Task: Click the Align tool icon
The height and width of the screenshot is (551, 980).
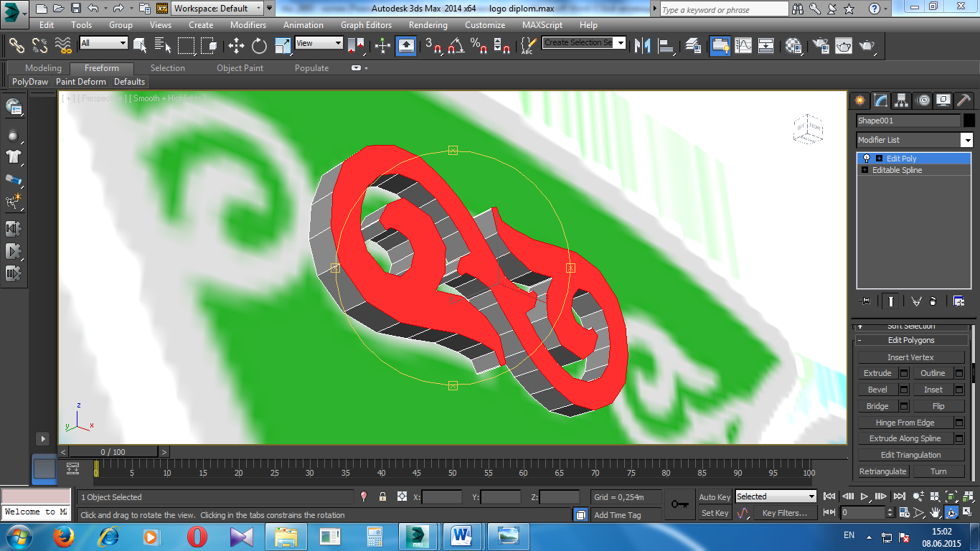Action: (x=666, y=46)
